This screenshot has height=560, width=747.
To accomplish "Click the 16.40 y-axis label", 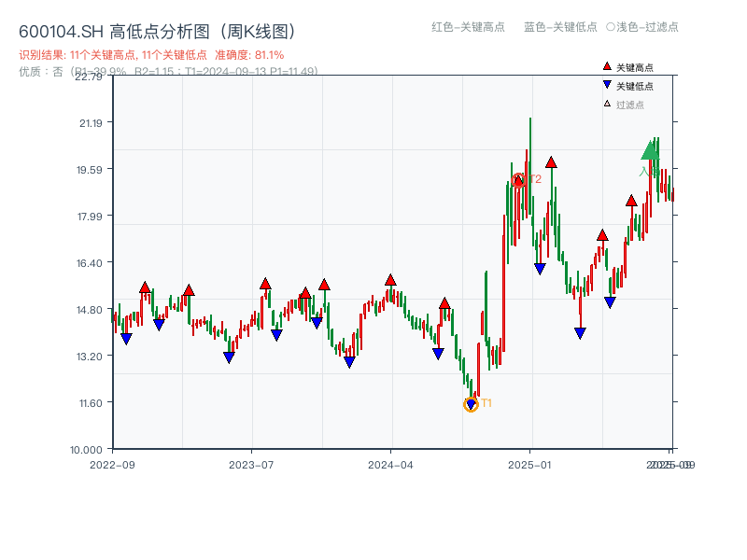I will (x=90, y=263).
